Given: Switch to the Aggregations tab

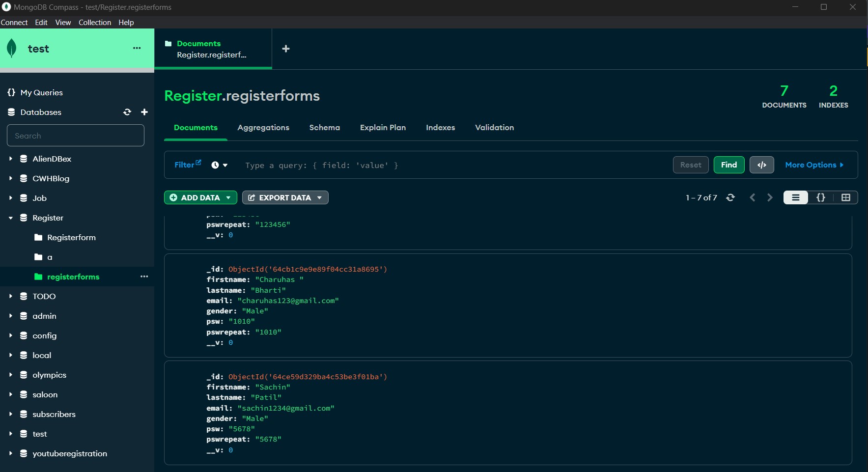Looking at the screenshot, I should click(263, 127).
